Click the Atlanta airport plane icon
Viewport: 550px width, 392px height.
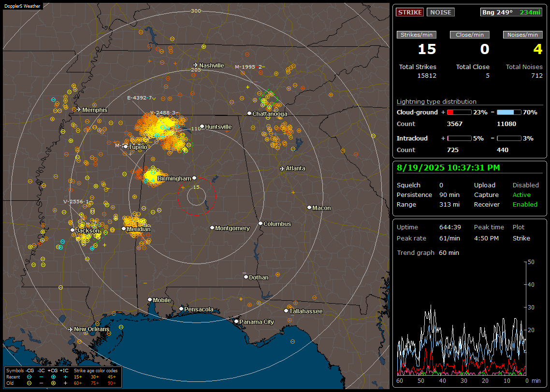[282, 168]
